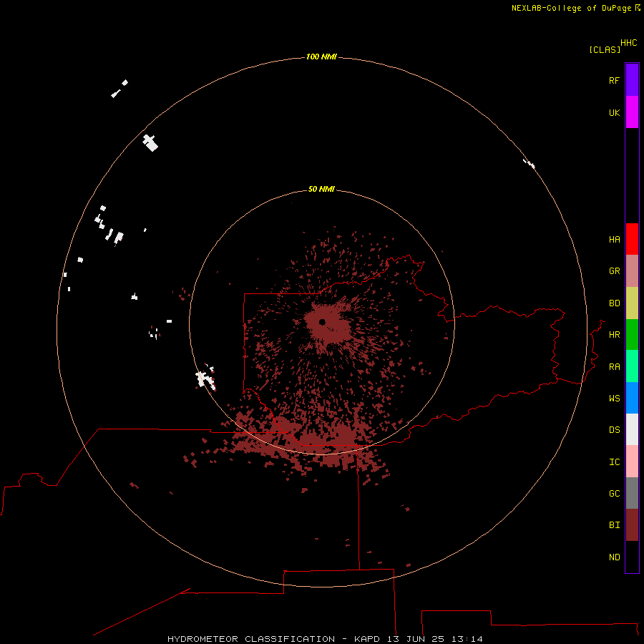
Task: Click the 13:14 timestamp text
Action: click(467, 639)
